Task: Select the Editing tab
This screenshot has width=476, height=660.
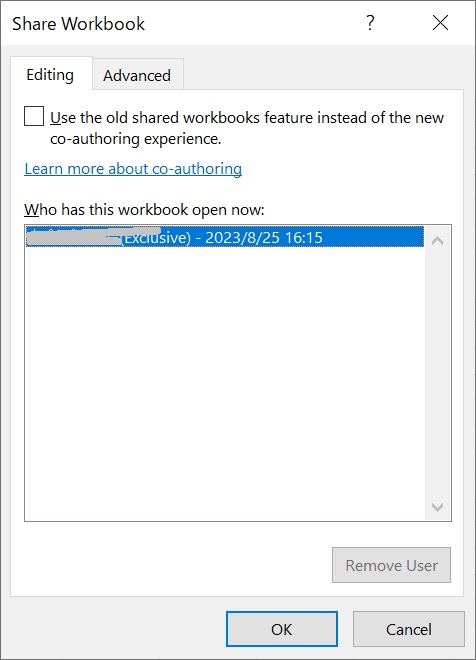Action: [51, 74]
